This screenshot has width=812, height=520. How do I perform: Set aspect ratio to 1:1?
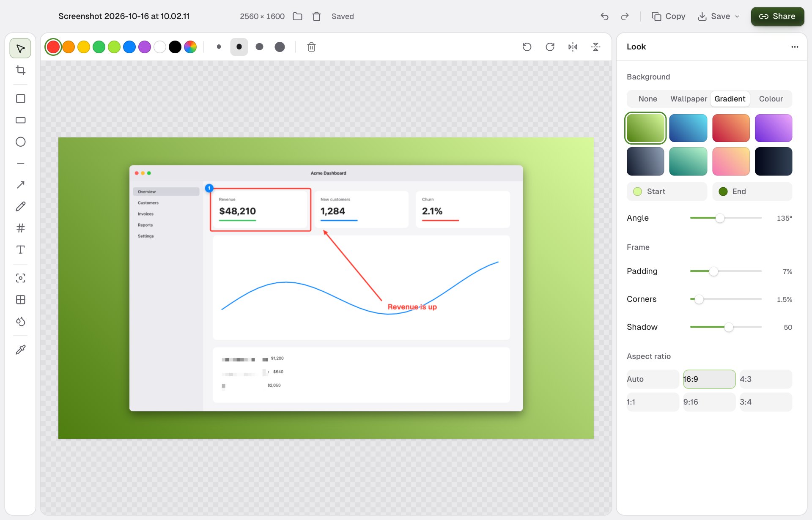point(653,402)
